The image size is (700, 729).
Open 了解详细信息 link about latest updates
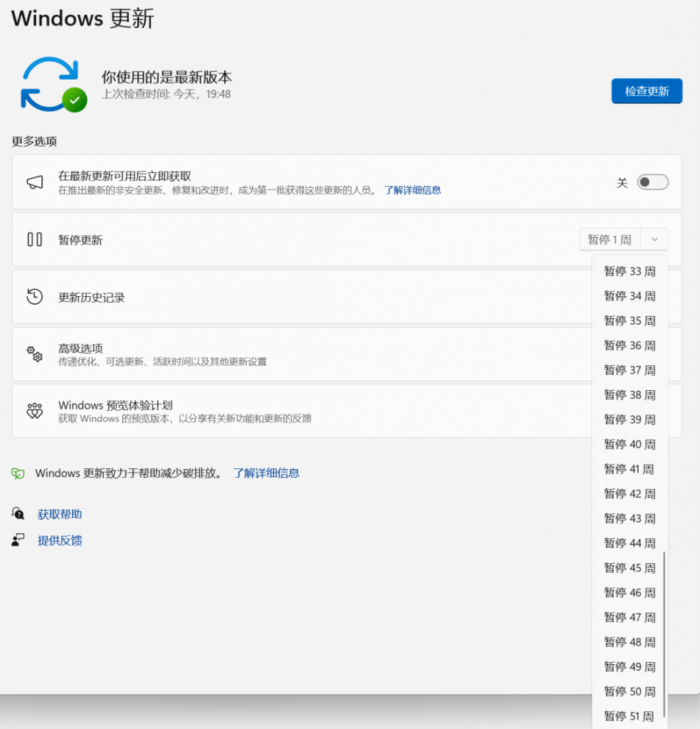(x=412, y=190)
